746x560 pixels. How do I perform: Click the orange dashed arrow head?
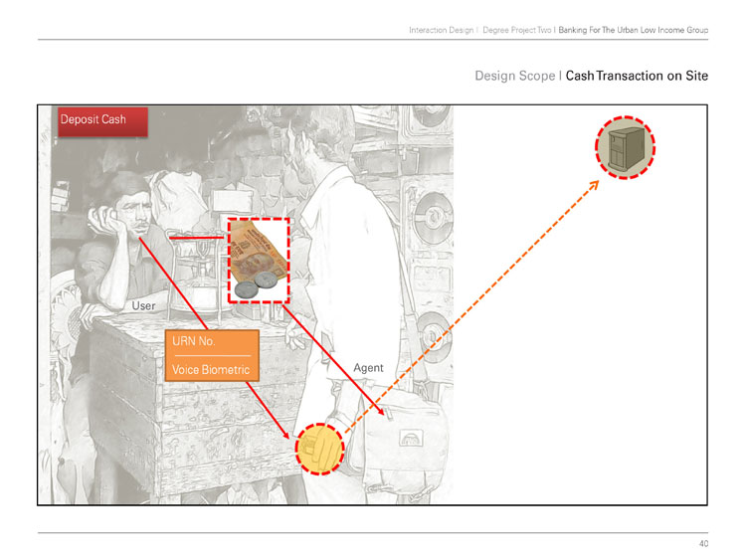click(x=593, y=186)
